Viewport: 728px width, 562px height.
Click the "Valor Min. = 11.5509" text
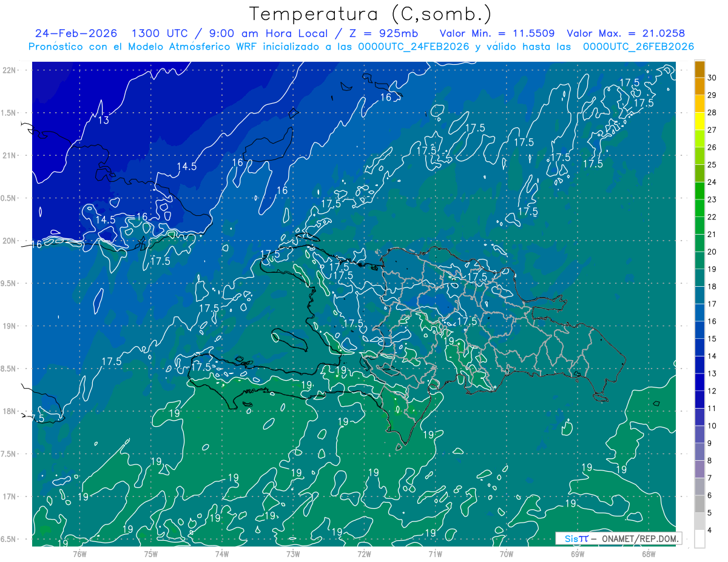(497, 33)
